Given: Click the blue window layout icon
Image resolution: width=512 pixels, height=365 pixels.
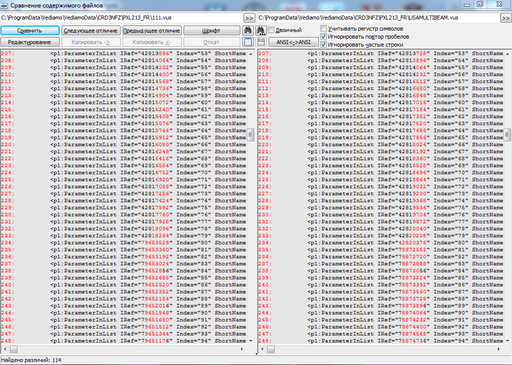Looking at the screenshot, I should [248, 42].
